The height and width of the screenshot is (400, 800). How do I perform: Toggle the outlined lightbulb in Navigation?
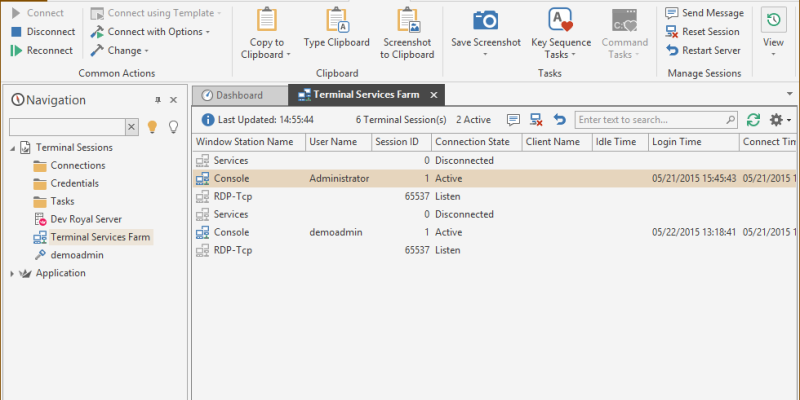tap(173, 127)
